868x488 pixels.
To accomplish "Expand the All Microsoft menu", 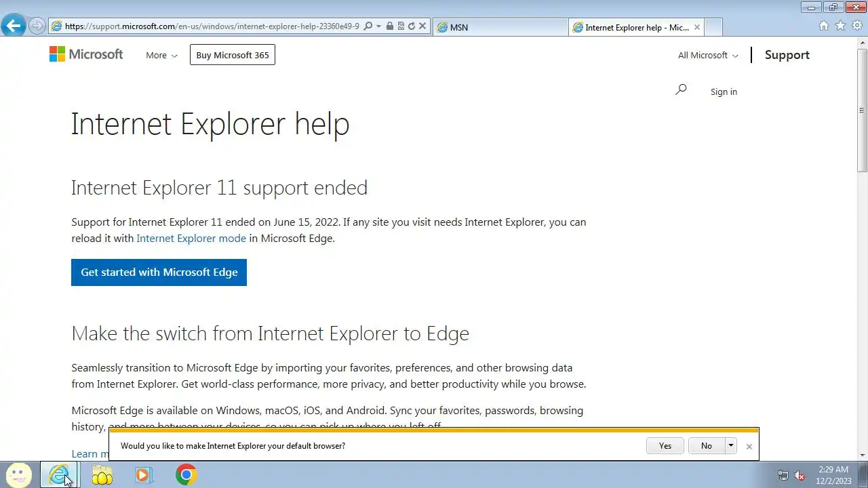I will [708, 56].
